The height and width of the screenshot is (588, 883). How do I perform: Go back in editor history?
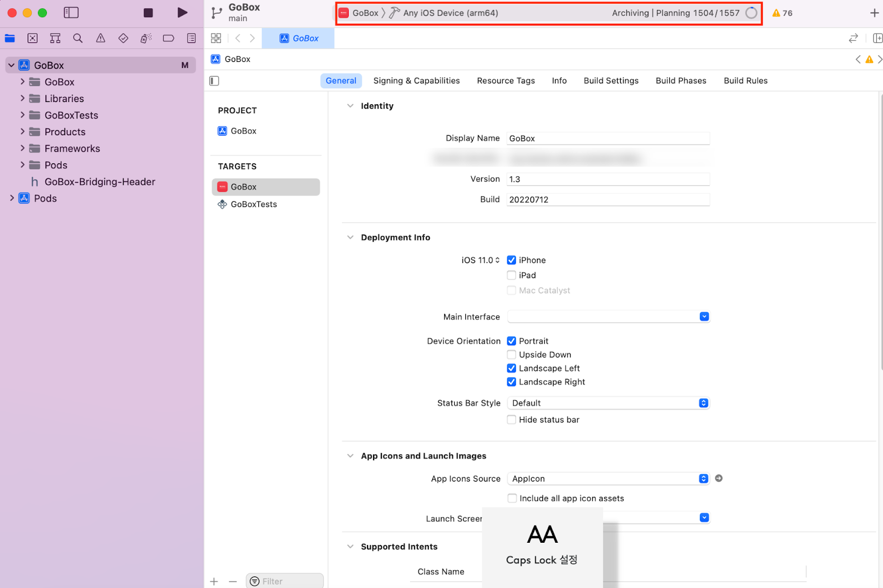(238, 38)
